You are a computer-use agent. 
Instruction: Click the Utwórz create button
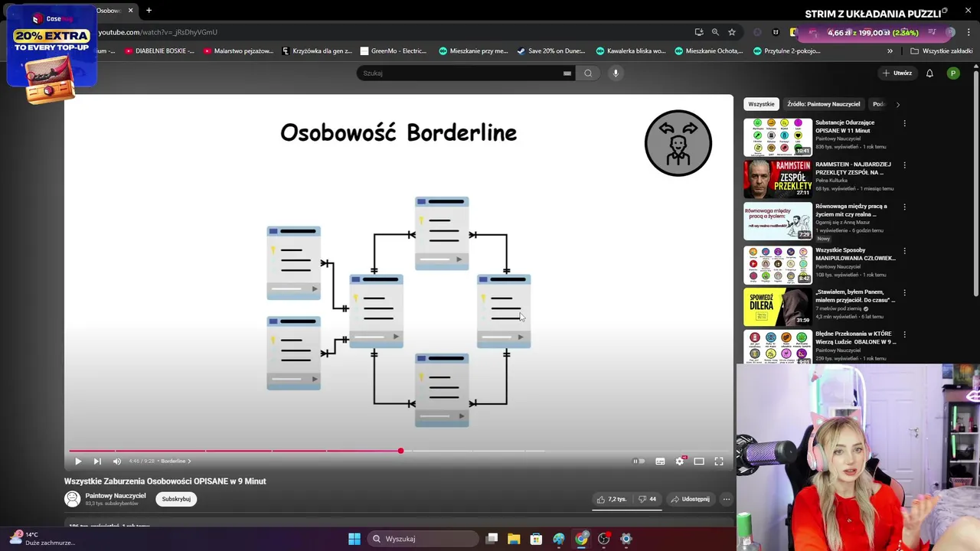[897, 73]
